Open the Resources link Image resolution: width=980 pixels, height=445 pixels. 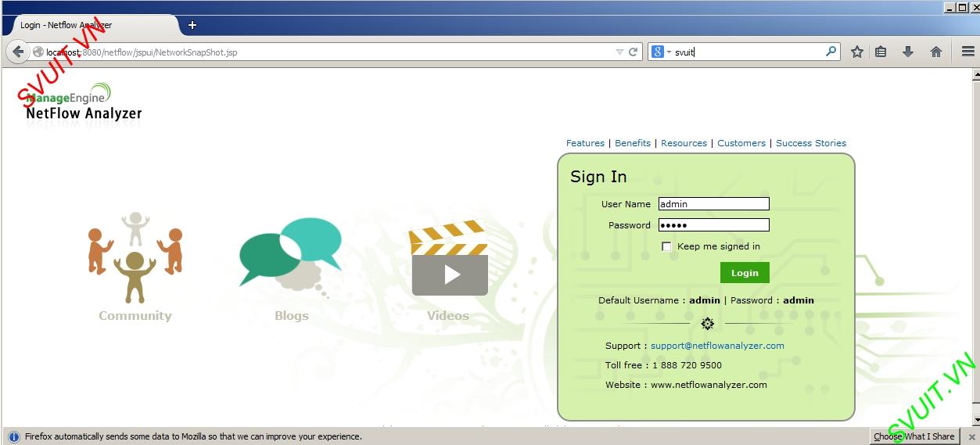(684, 143)
